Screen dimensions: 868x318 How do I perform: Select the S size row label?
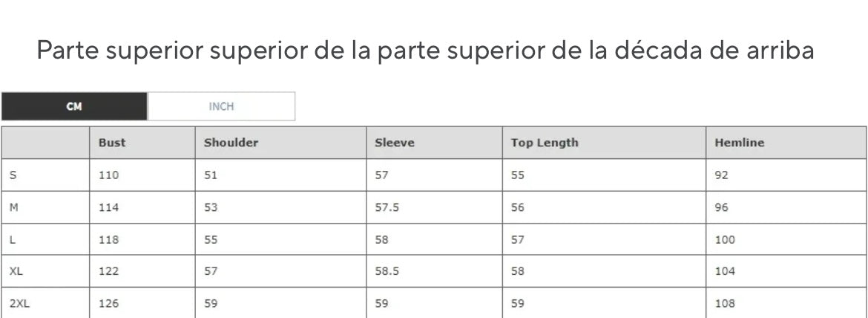tap(13, 175)
